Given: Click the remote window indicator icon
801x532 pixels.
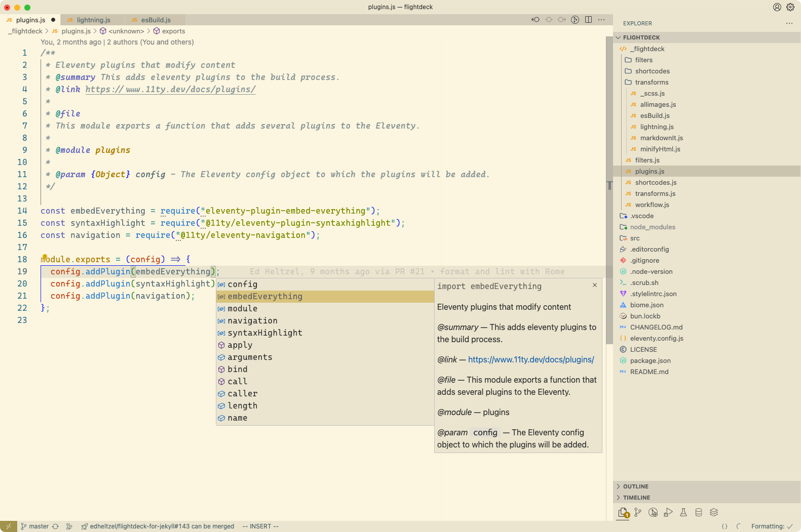Looking at the screenshot, I should click(x=8, y=526).
